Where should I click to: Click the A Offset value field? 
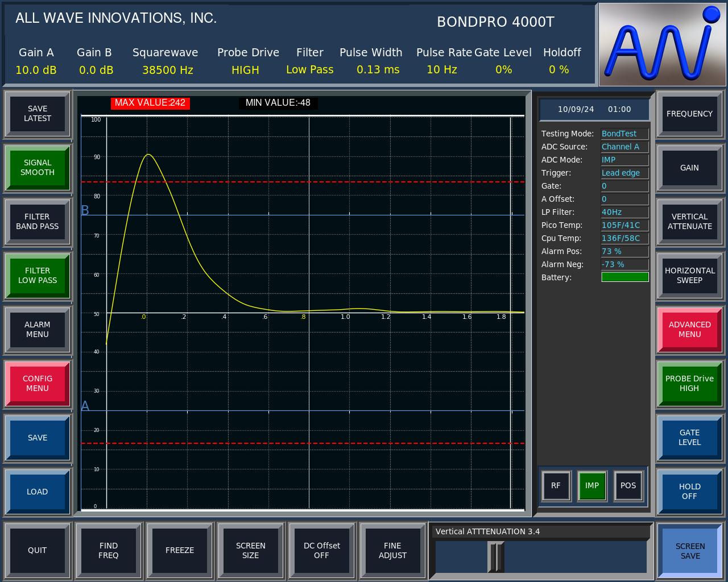(x=624, y=199)
